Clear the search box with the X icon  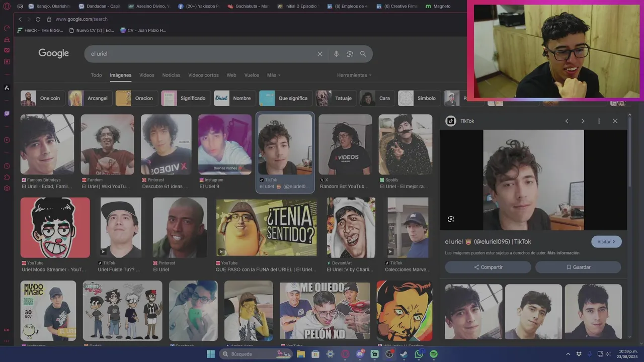point(320,54)
